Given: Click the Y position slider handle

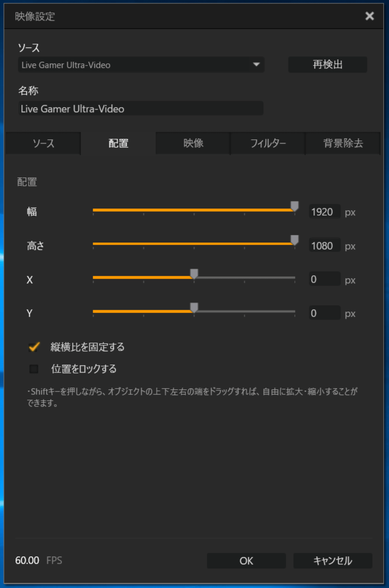Looking at the screenshot, I should point(194,308).
